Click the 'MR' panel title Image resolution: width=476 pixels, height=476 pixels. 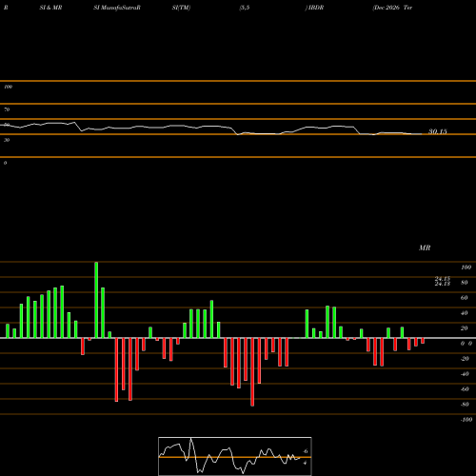(x=425, y=248)
